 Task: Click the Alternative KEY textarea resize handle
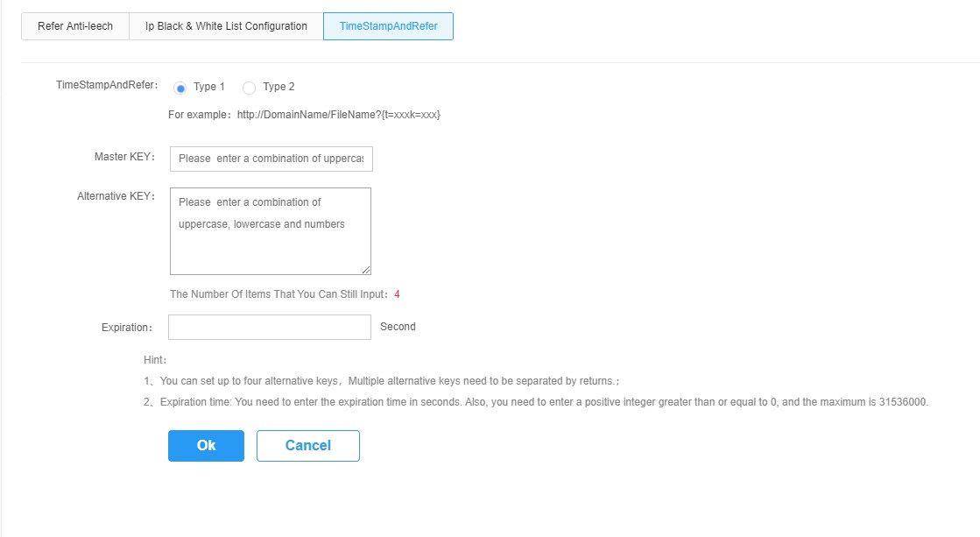[x=366, y=270]
